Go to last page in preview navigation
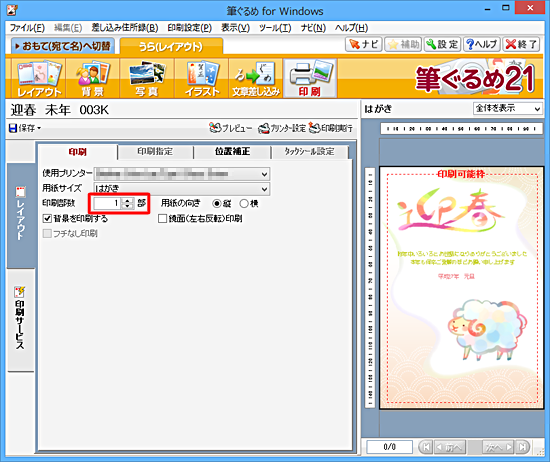The width and height of the screenshot is (550, 462). 523,447
